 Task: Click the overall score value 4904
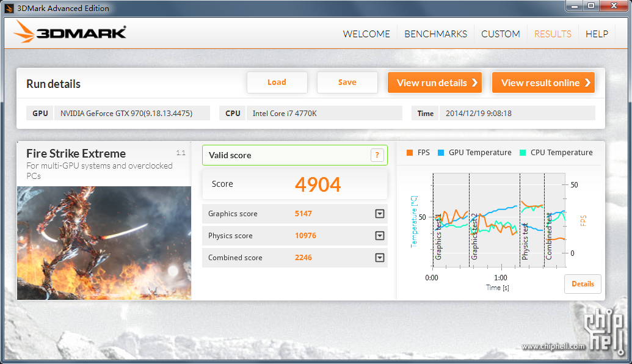[318, 184]
